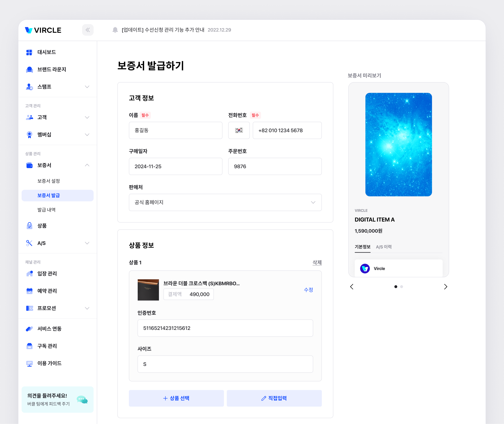Image resolution: width=504 pixels, height=424 pixels.
Task: Collapse the 보증서 menu section
Action: 87,165
